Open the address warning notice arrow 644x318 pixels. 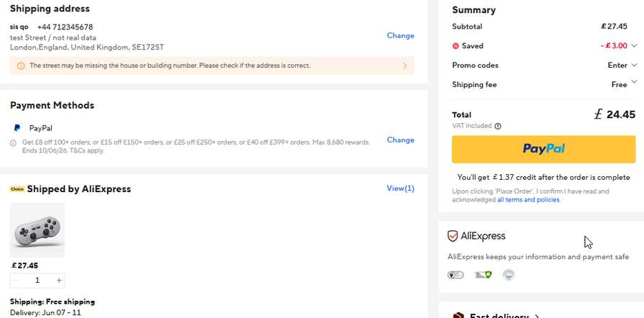point(405,65)
